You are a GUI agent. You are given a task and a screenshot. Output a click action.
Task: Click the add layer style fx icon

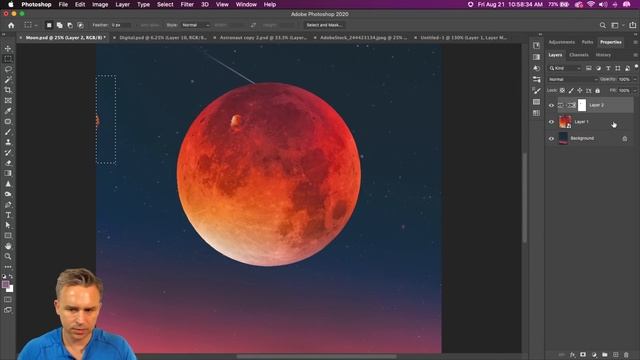(x=572, y=355)
